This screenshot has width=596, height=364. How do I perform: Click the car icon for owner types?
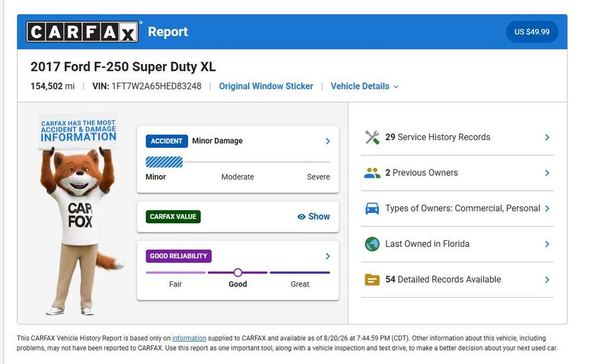tap(372, 208)
